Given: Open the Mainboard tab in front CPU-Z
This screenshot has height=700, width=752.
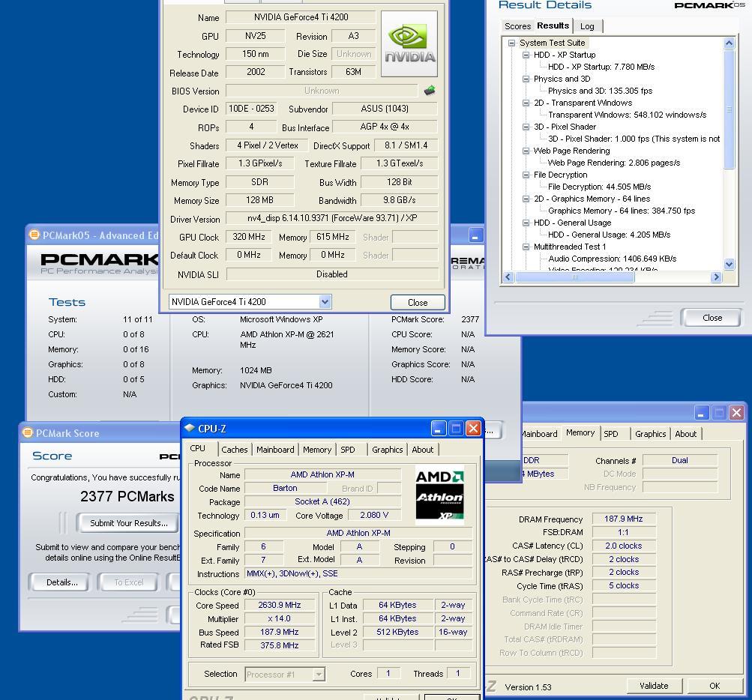Looking at the screenshot, I should (x=275, y=450).
